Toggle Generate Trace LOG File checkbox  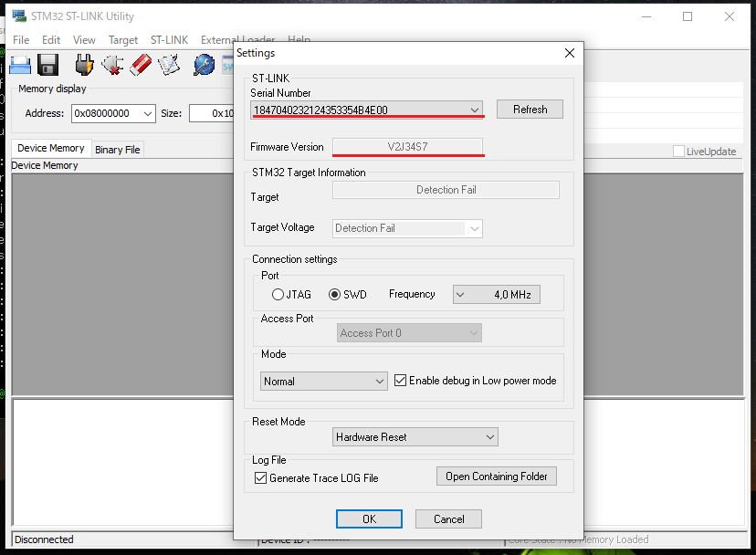coord(260,477)
